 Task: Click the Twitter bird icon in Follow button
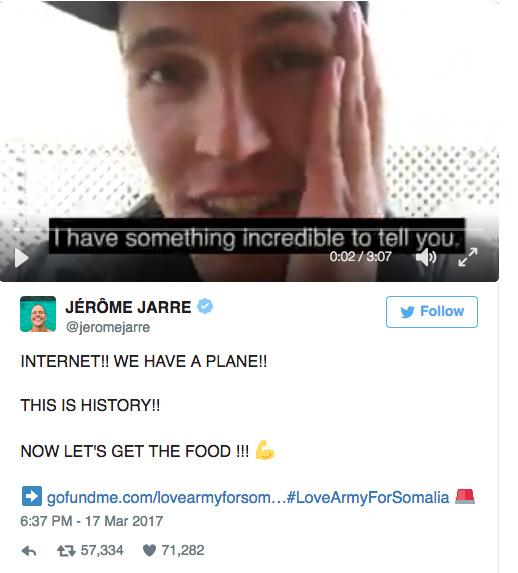pos(407,312)
